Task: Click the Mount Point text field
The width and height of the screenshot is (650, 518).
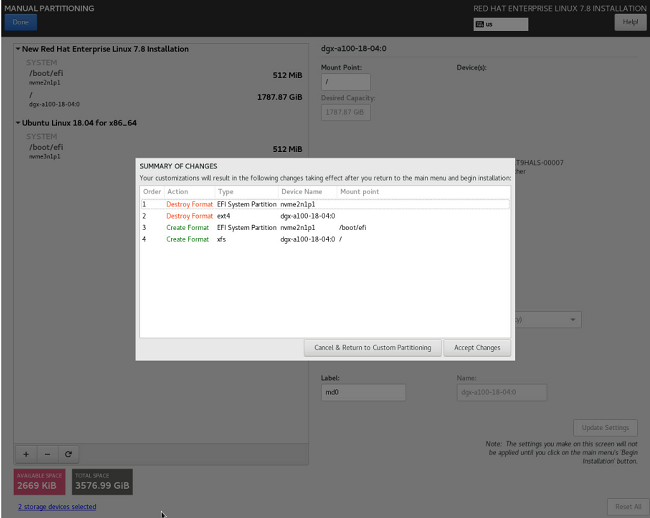Action: point(345,82)
